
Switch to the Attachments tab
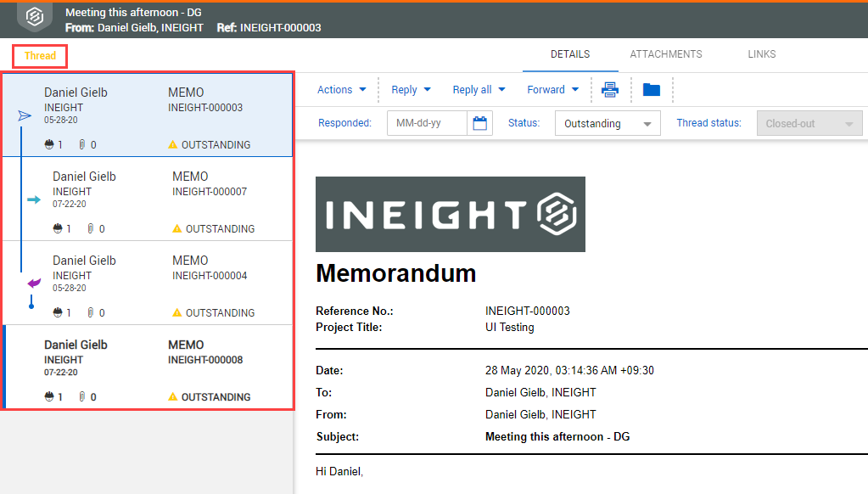(x=666, y=54)
